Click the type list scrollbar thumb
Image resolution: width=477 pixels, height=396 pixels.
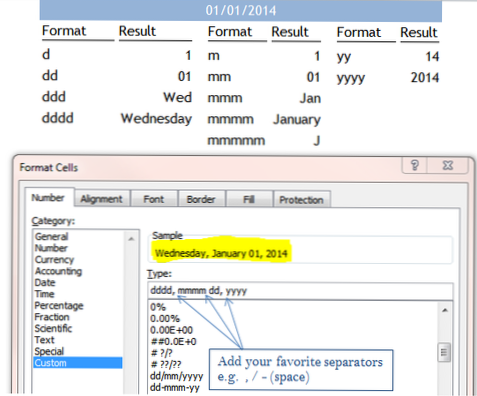click(x=444, y=352)
